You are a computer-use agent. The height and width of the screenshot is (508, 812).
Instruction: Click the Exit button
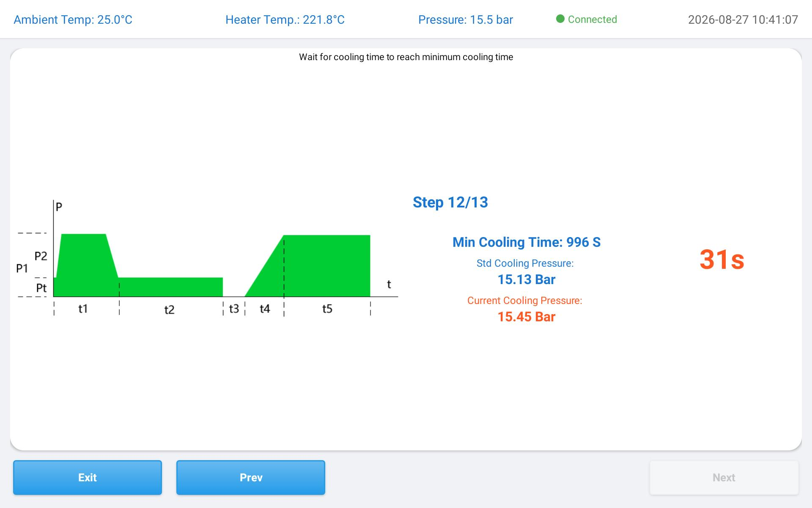[88, 478]
